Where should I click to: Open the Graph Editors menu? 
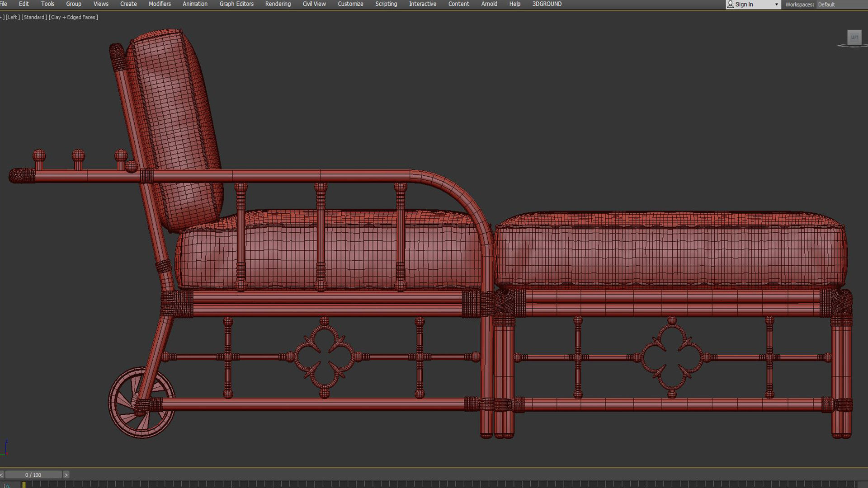[236, 4]
